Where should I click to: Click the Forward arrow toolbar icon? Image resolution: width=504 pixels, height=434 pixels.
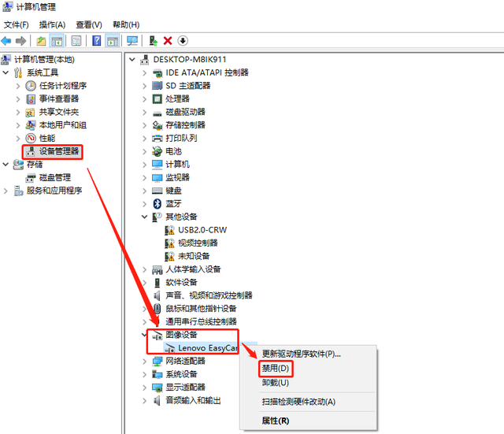[x=21, y=41]
